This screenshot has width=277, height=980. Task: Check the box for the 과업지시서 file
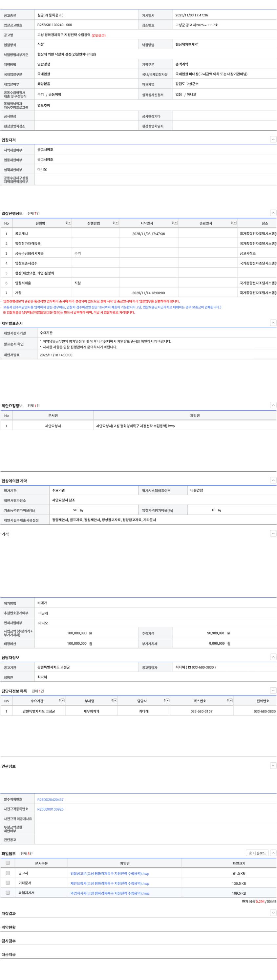click(8, 892)
